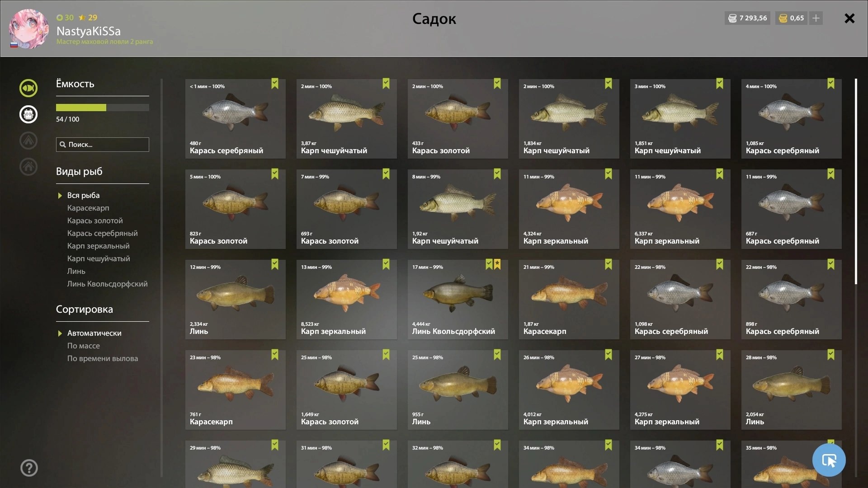Toggle keep flag on 3,87 кг Карп чешуйчатый
The height and width of the screenshot is (488, 868).
pyautogui.click(x=386, y=84)
